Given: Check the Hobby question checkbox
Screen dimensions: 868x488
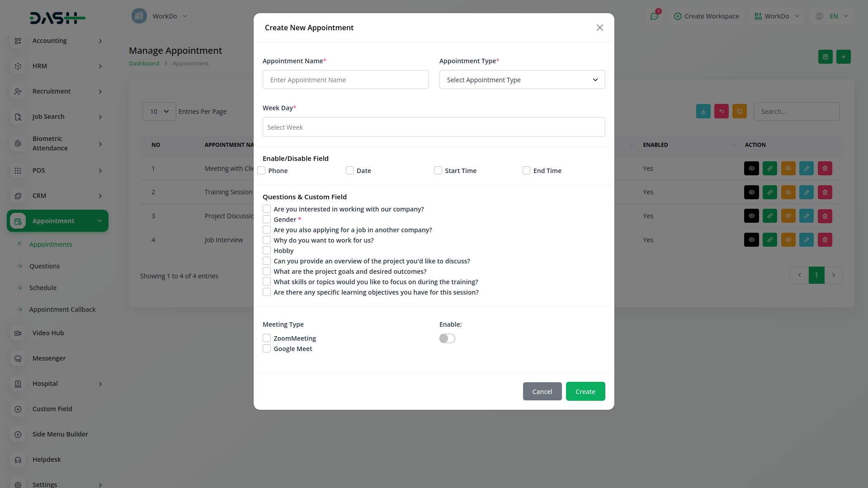Looking at the screenshot, I should [x=267, y=251].
